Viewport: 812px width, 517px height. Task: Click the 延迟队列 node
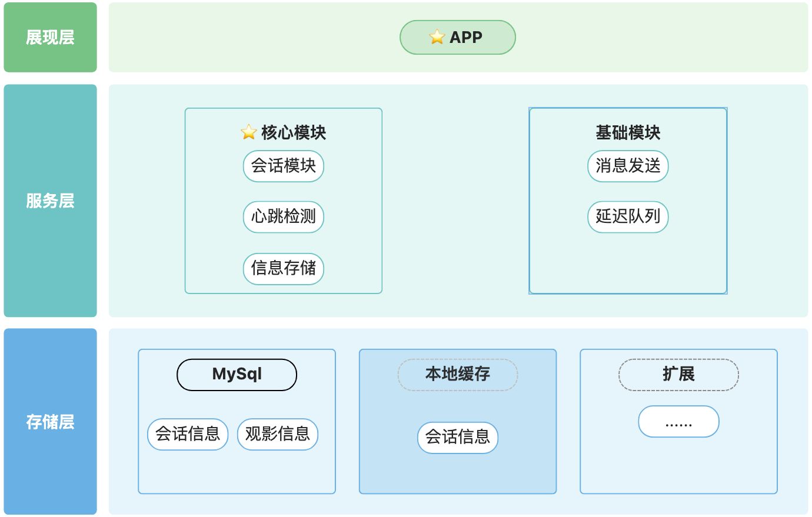tap(628, 216)
